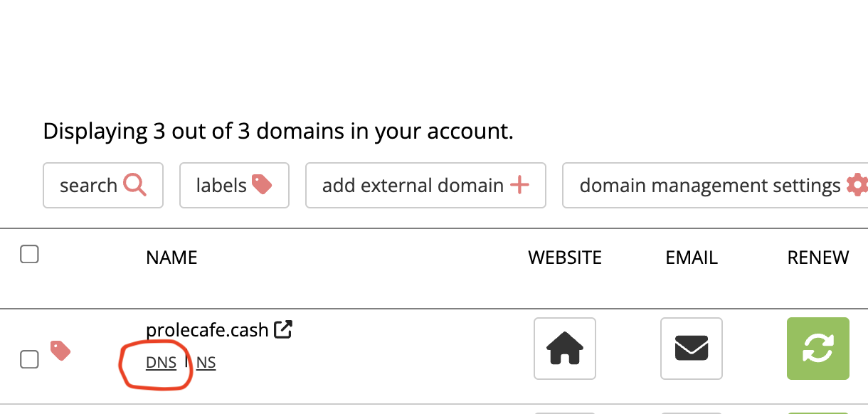Open the labels panel
The image size is (868, 414).
pyautogui.click(x=234, y=185)
